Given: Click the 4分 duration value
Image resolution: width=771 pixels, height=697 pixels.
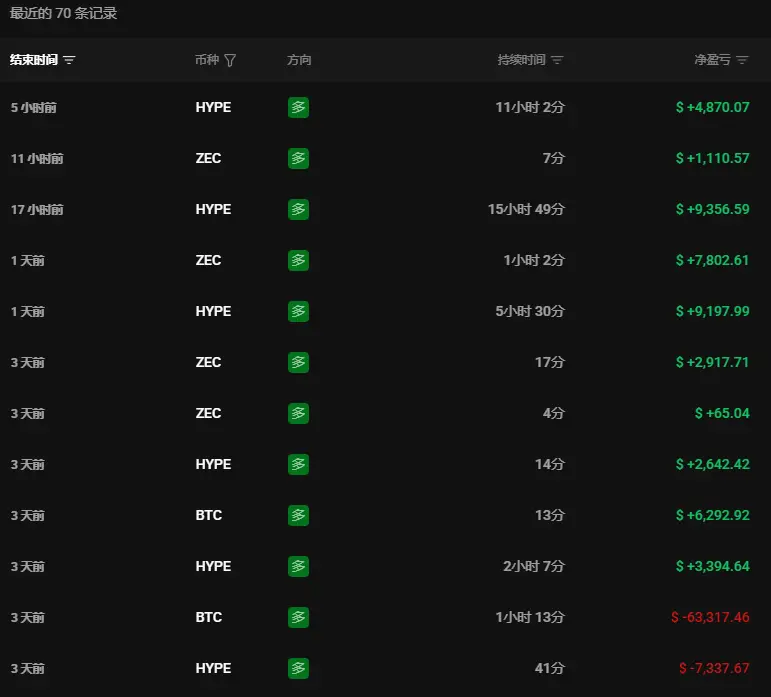Looking at the screenshot, I should click(x=554, y=413).
